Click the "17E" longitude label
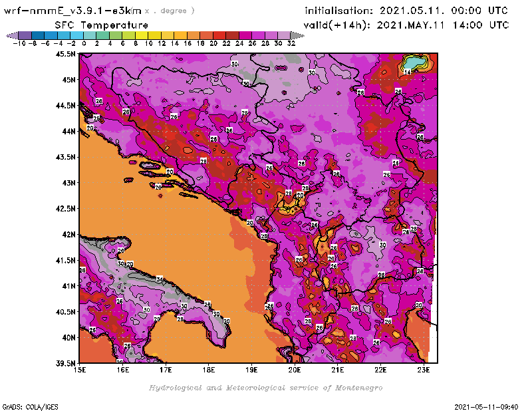This screenshot has height=411, width=532. (166, 370)
